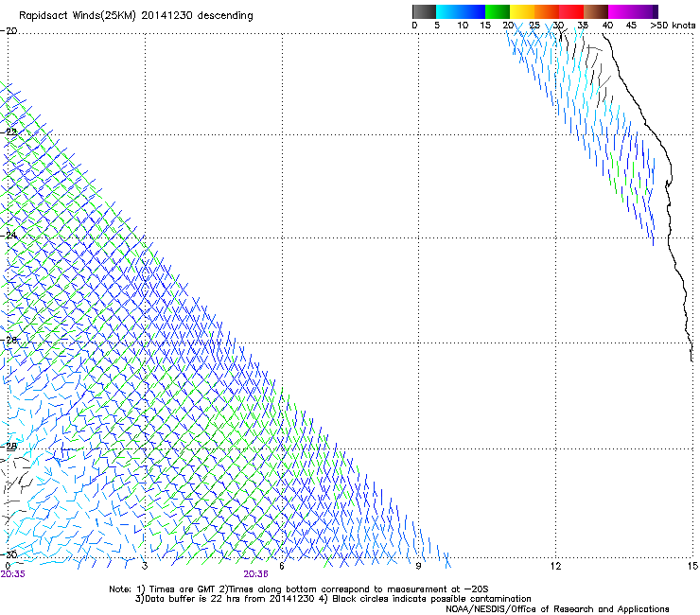700x615 pixels.
Task: Click the longitude label 6
Action: [x=282, y=566]
